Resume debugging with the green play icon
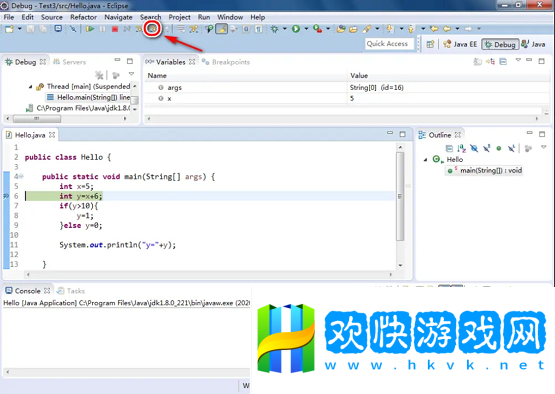 click(90, 29)
